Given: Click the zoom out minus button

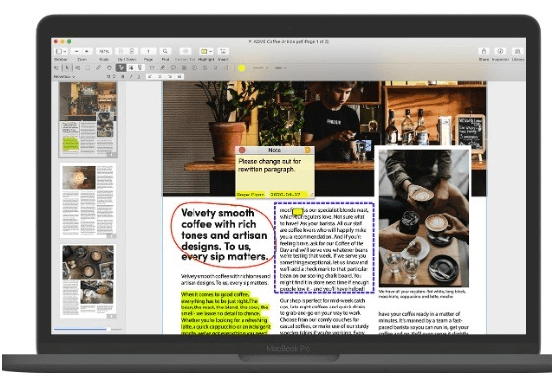Looking at the screenshot, I should click(x=77, y=51).
